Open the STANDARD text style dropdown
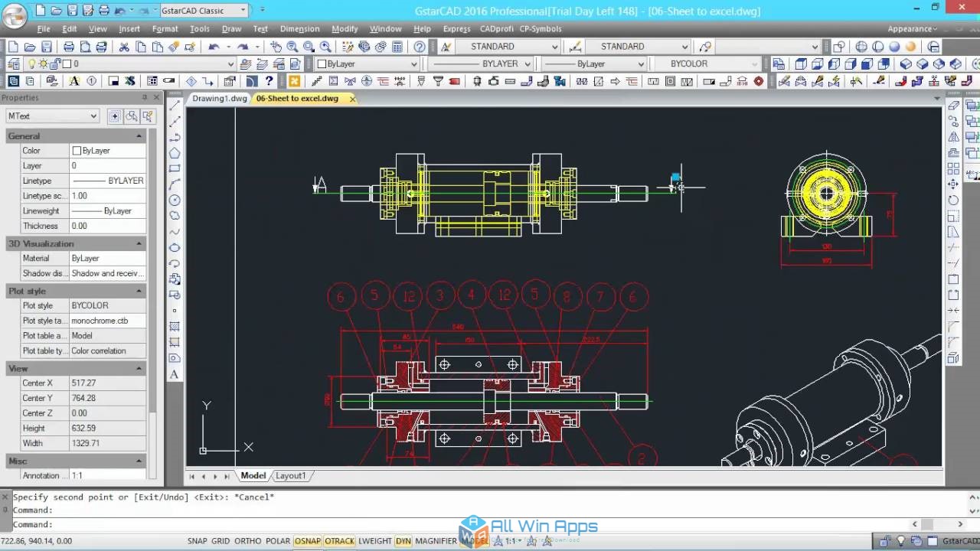 click(508, 47)
